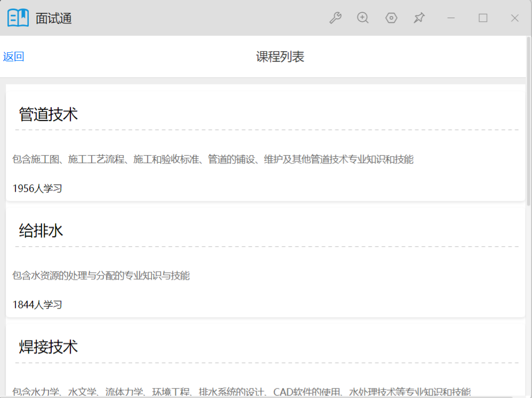
Task: Click the description 包含水资源的处理与分配的专业知识与技能
Action: [x=101, y=275]
